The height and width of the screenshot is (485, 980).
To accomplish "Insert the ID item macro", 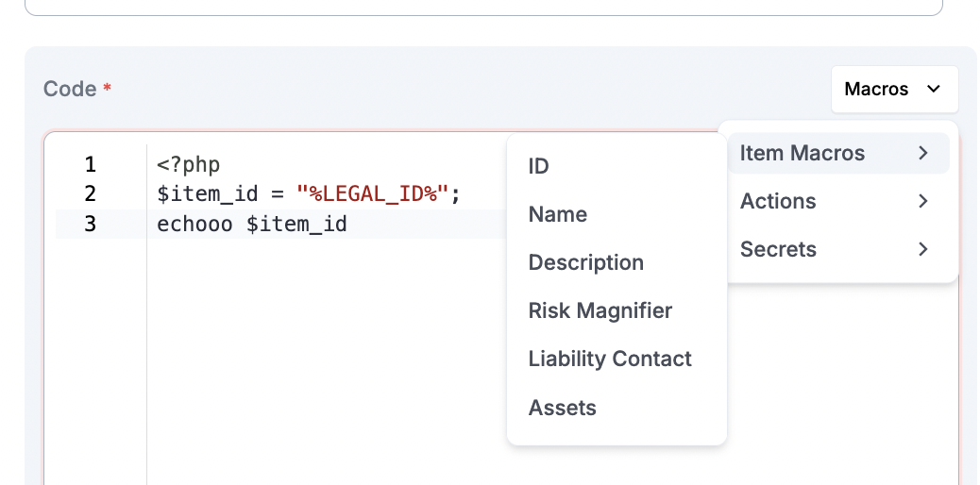I will tap(539, 167).
